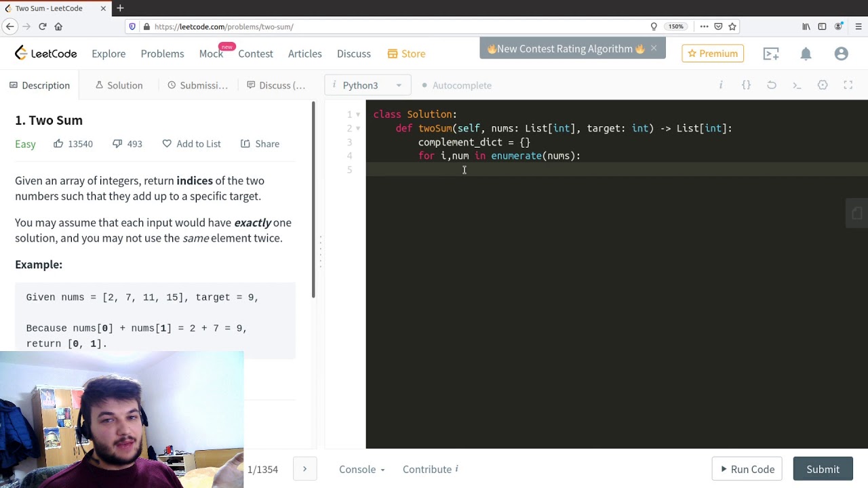Go back with browser back arrow
The image size is (868, 488).
(9, 26)
